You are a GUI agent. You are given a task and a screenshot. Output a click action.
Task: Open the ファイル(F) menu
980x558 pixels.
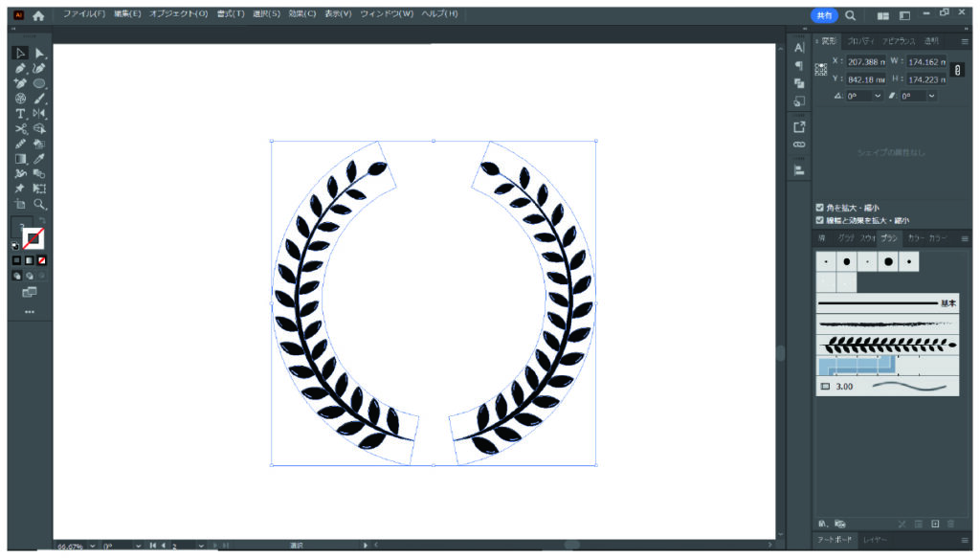pyautogui.click(x=84, y=13)
